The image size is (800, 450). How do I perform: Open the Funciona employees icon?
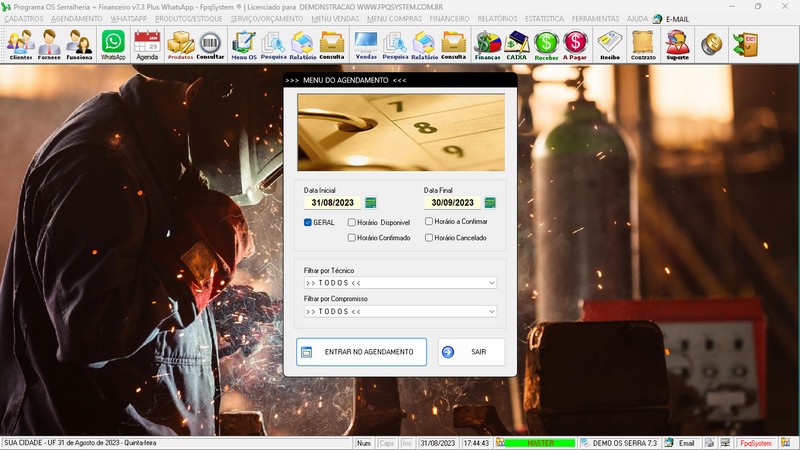[x=79, y=44]
